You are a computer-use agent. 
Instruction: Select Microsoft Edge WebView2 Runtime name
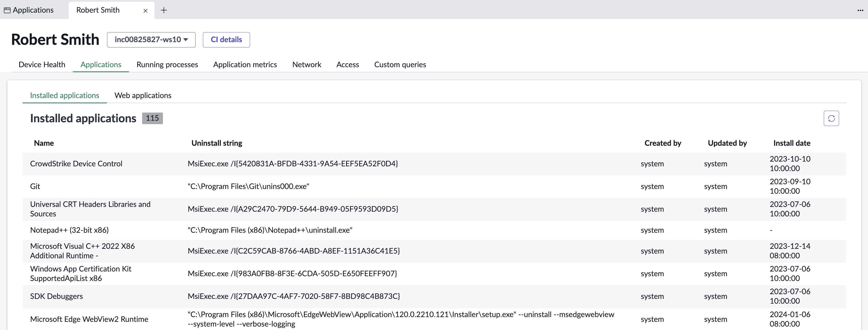[x=89, y=319]
